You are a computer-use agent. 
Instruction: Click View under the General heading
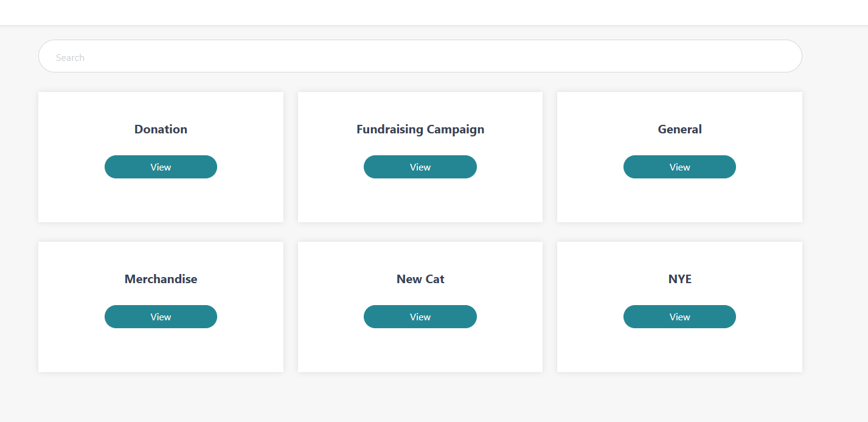coord(679,167)
